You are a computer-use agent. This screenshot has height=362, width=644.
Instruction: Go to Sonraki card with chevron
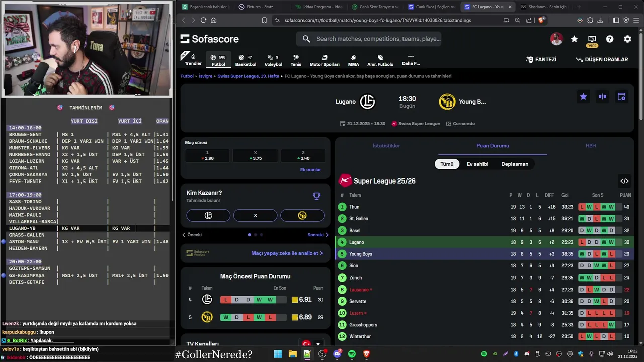click(x=318, y=235)
